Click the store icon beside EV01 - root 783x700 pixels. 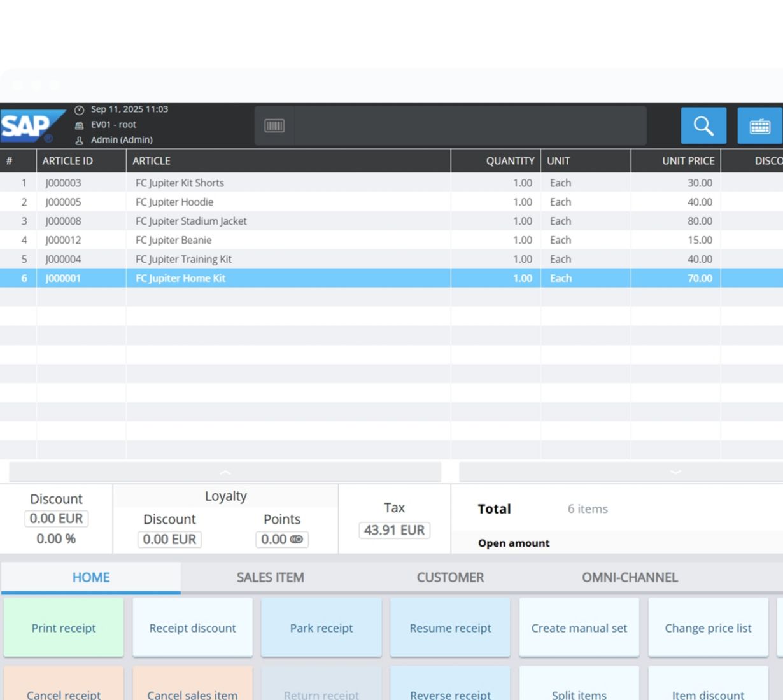(x=80, y=125)
